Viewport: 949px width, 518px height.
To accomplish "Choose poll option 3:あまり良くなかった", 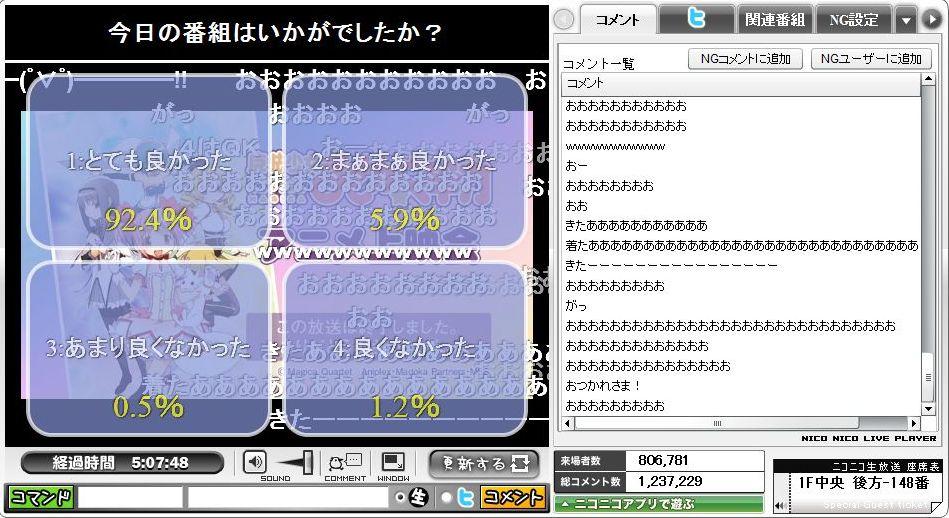I will [148, 349].
